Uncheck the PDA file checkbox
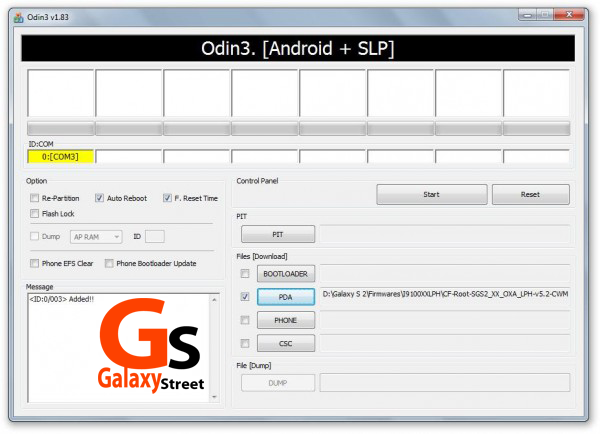600x434 pixels. click(245, 297)
